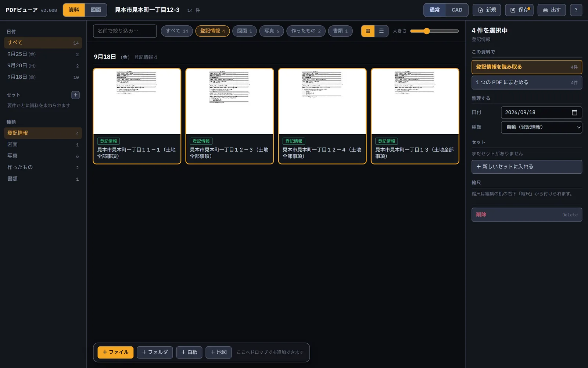This screenshot has width=588, height=368.
Task: Open the 出す print/export button
Action: [552, 10]
